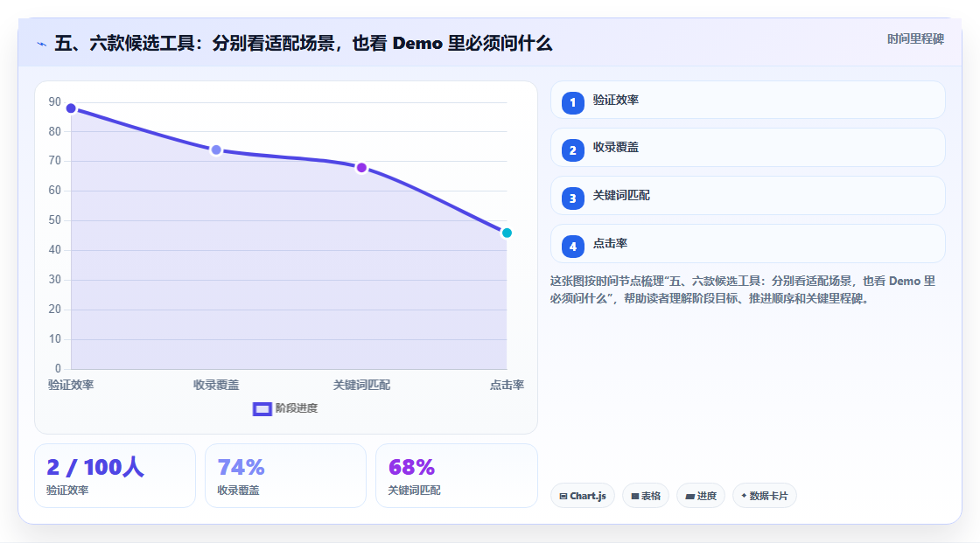Click the description paragraph starting 这张图按时间节点
Image resolution: width=980 pixels, height=543 pixels.
tap(743, 289)
